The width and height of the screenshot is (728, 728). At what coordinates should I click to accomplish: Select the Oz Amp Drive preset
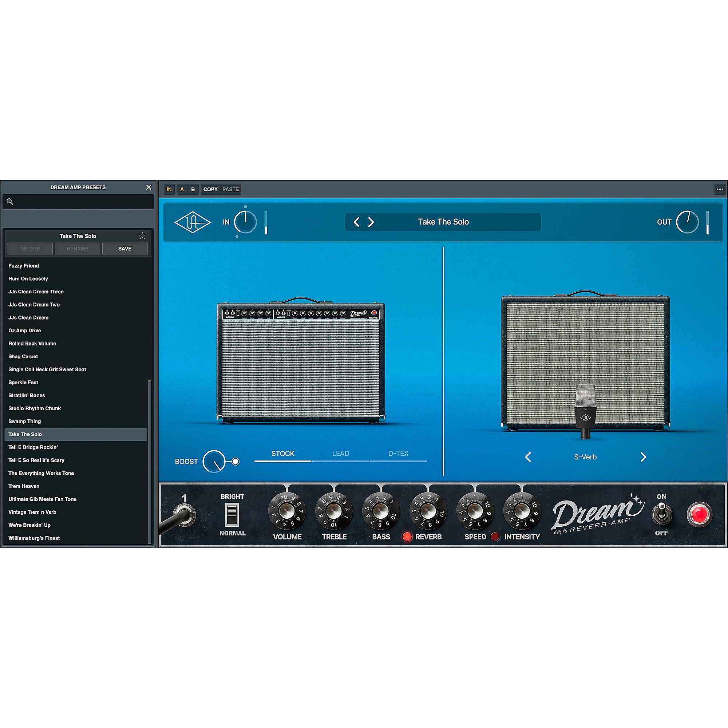tap(76, 331)
